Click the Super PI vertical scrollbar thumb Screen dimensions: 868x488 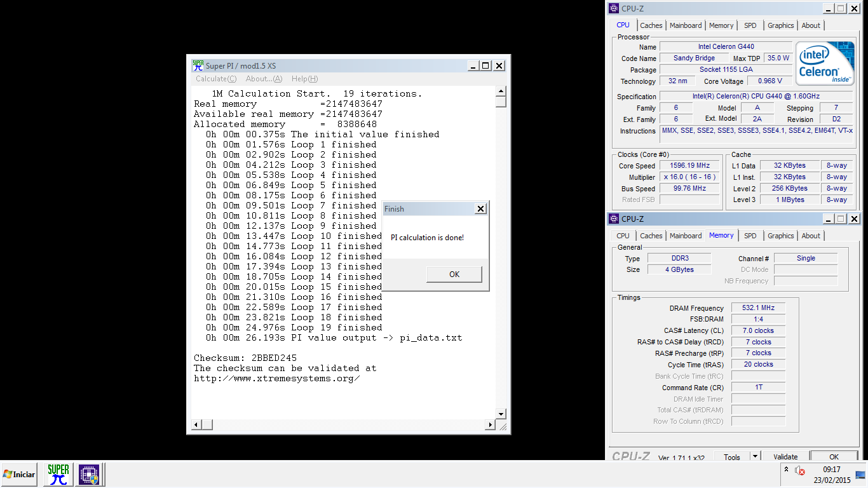point(501,102)
